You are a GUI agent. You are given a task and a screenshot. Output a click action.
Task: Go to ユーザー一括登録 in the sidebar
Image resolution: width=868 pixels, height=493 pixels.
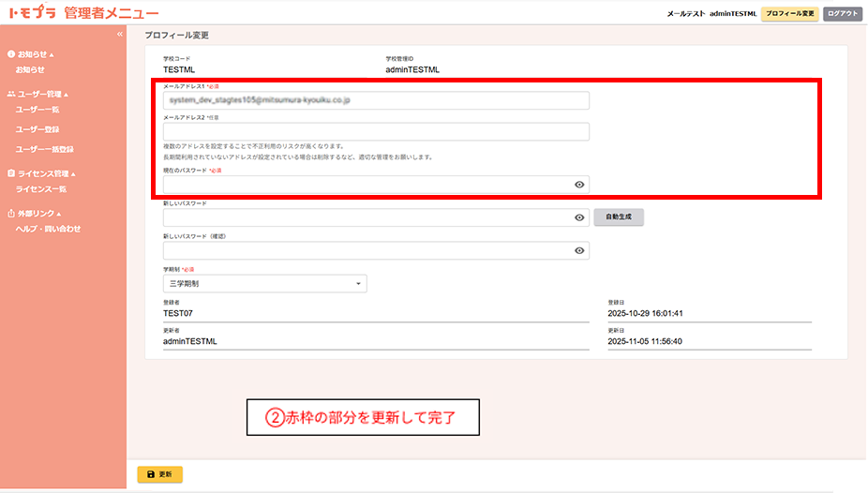click(x=44, y=149)
